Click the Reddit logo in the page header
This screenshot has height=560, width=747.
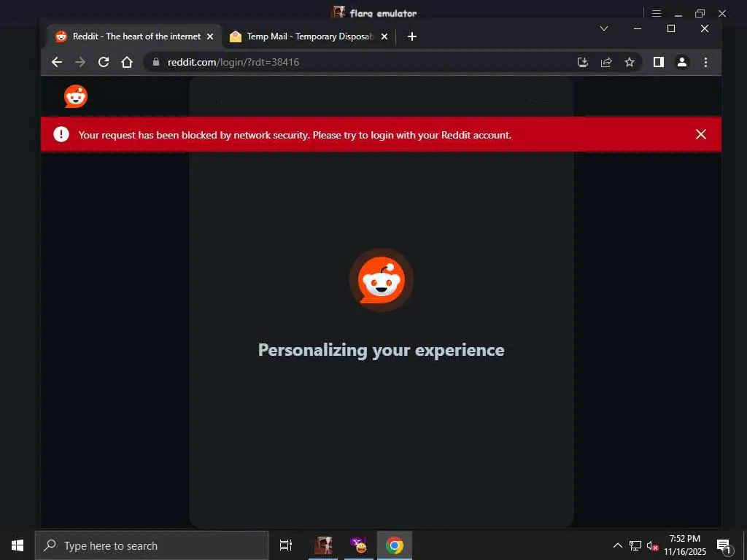pyautogui.click(x=76, y=97)
